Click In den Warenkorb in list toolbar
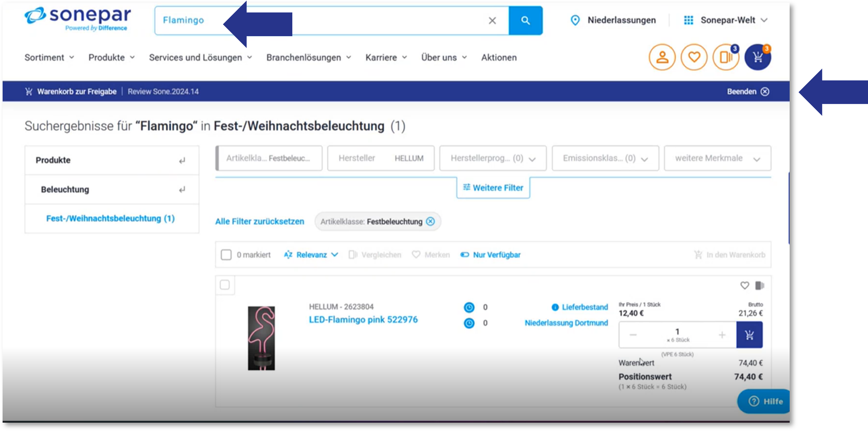The width and height of the screenshot is (868, 431). pos(729,255)
